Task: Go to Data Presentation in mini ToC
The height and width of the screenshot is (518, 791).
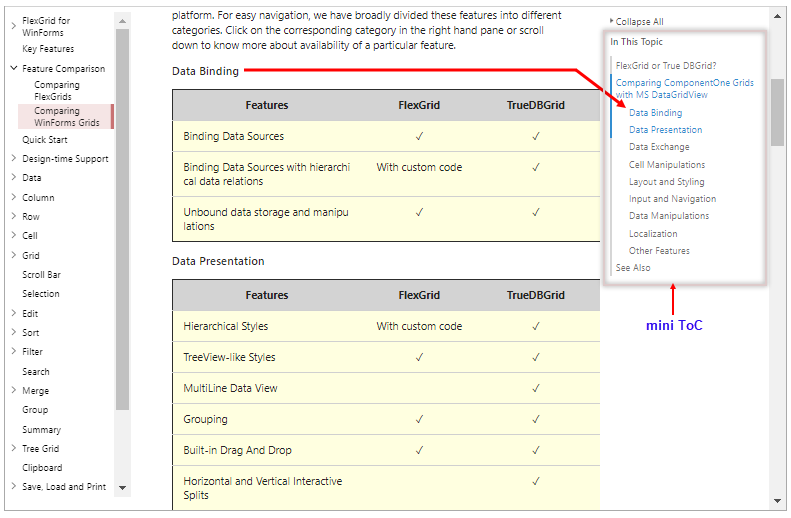Action: [665, 130]
